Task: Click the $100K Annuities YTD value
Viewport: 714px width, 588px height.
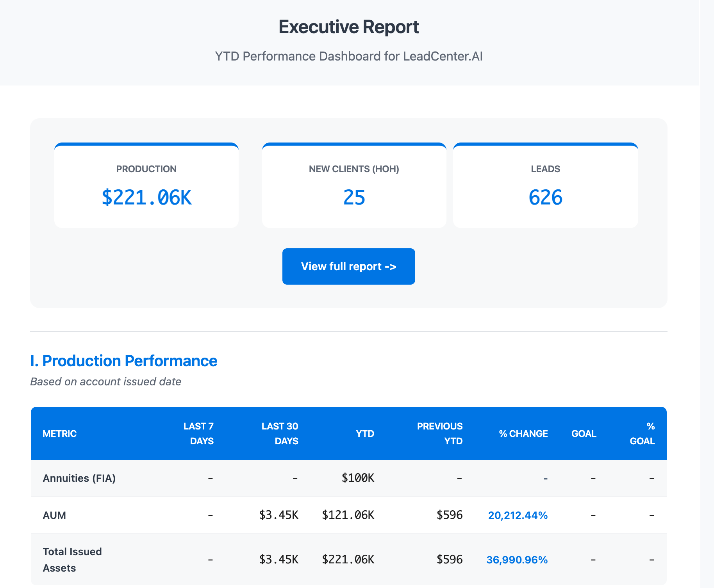Action: point(358,478)
